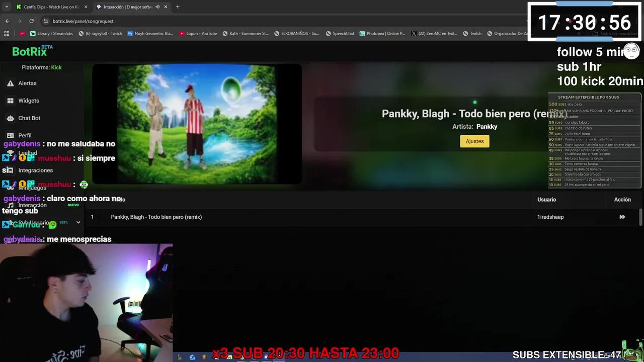Open rageylo0 - Twitch bookmark
The width and height of the screenshot is (644, 362).
pos(100,34)
